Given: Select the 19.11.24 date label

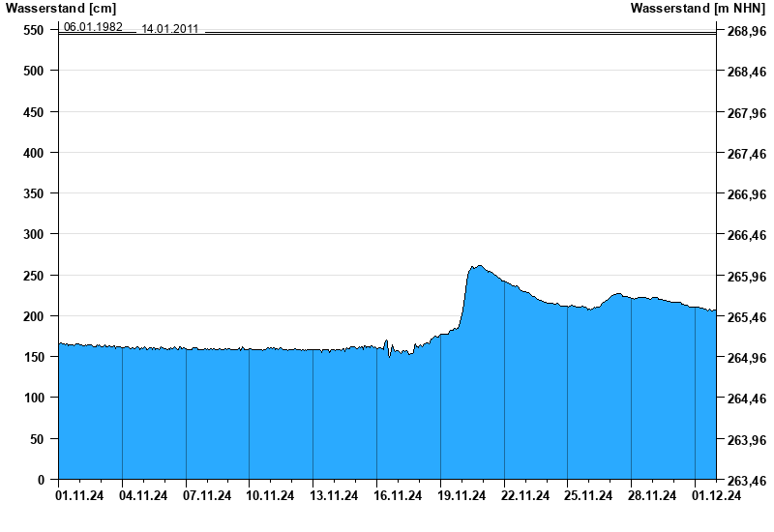Looking at the screenshot, I should pos(461,496).
